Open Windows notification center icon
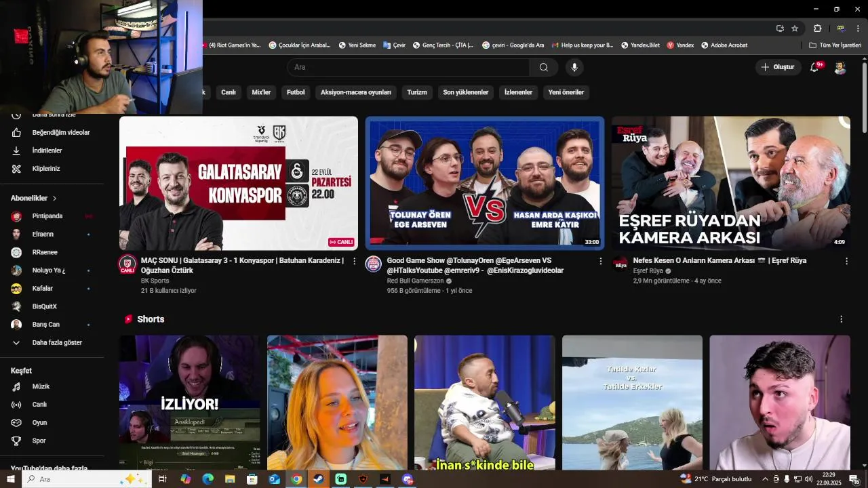The width and height of the screenshot is (868, 488). click(x=854, y=479)
